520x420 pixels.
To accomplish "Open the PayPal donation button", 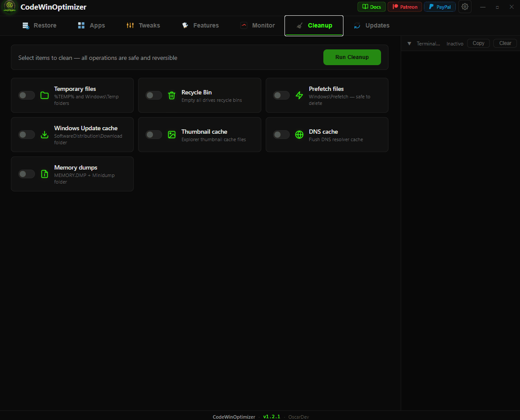I will tap(440, 7).
